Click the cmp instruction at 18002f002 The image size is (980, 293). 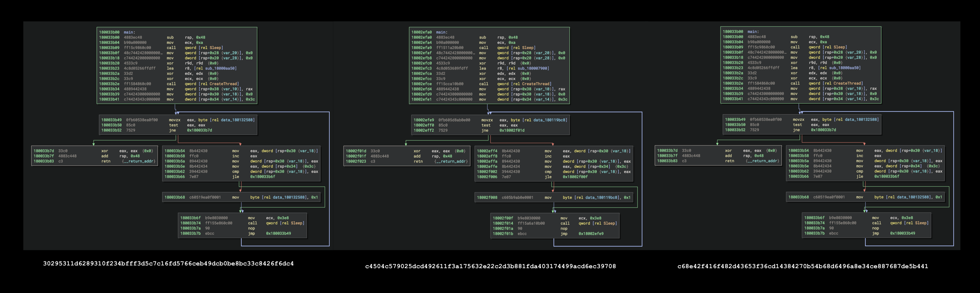pyautogui.click(x=553, y=172)
